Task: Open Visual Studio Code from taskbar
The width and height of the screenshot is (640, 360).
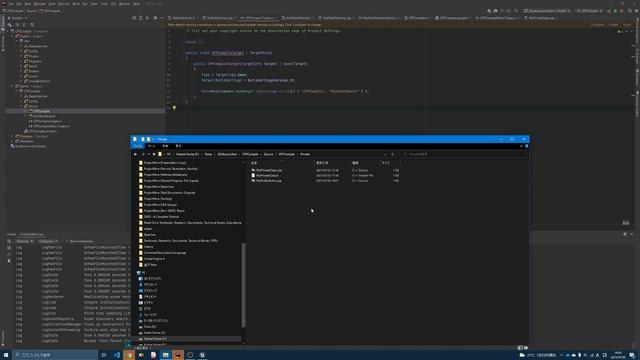Action: coord(117,355)
